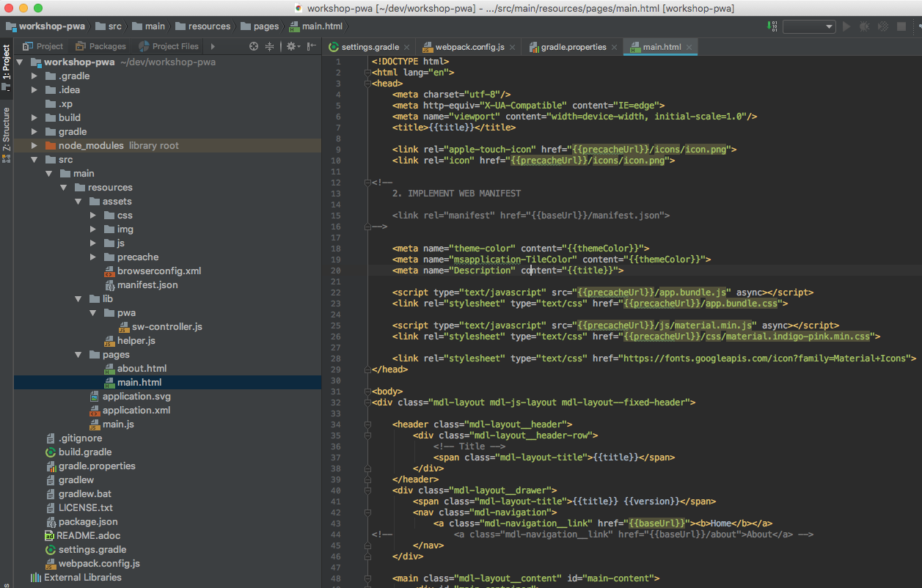Collapse the src folder
The width and height of the screenshot is (922, 588).
pos(34,160)
